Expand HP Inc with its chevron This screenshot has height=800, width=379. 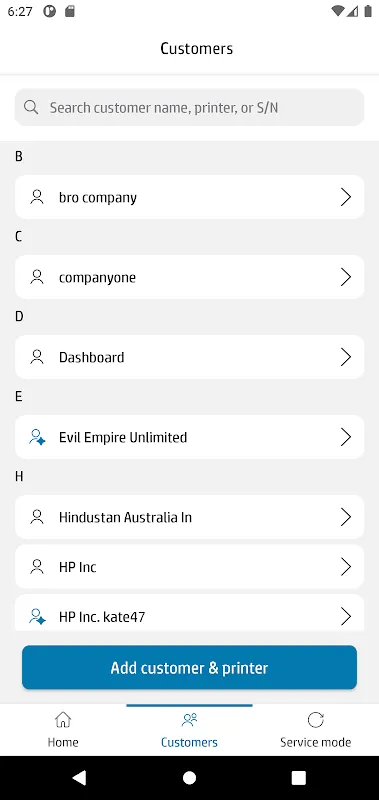click(x=346, y=567)
